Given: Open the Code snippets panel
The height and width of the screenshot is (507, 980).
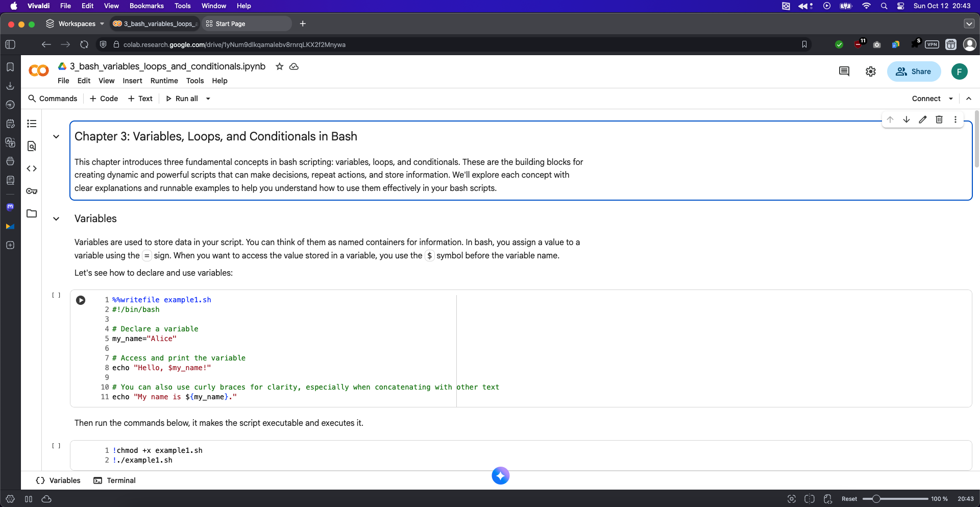Looking at the screenshot, I should (x=32, y=168).
